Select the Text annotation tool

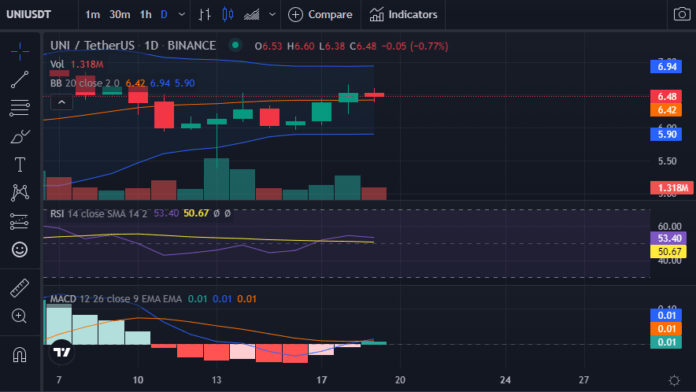pyautogui.click(x=20, y=165)
